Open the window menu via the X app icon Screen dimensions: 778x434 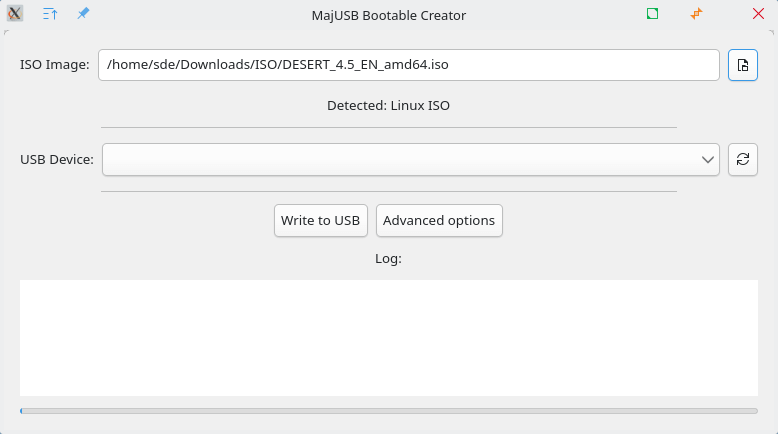point(15,15)
